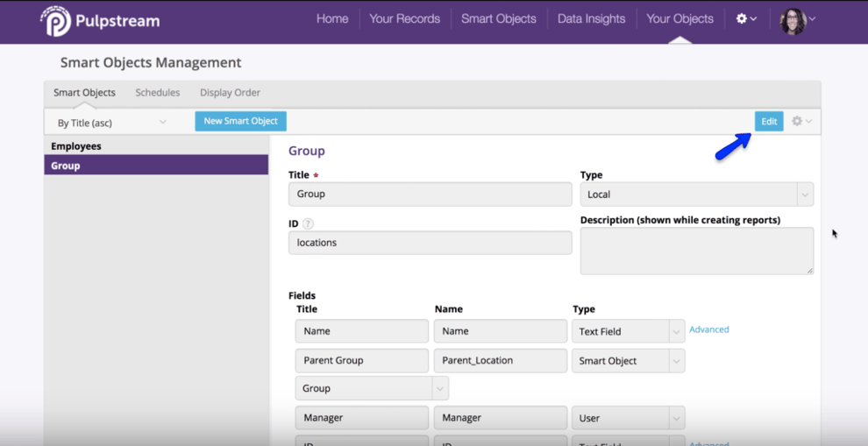
Task: Click the help icon next to ID
Action: (x=308, y=223)
